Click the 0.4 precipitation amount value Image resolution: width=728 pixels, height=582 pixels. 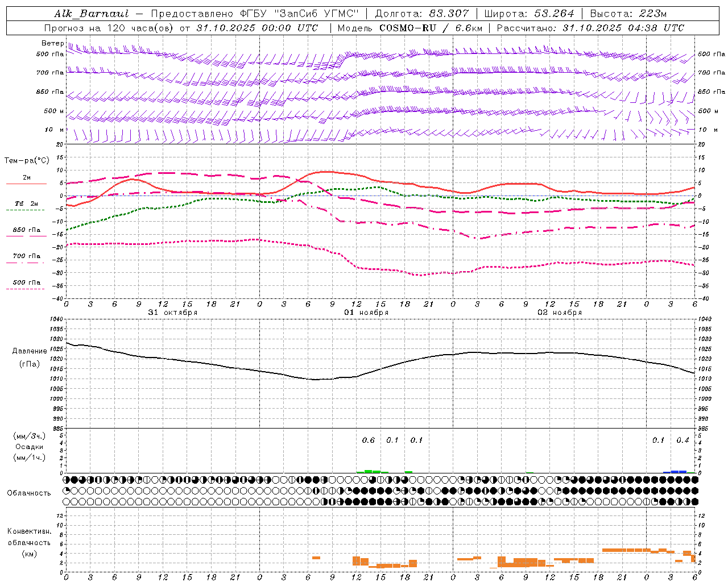[x=682, y=440]
